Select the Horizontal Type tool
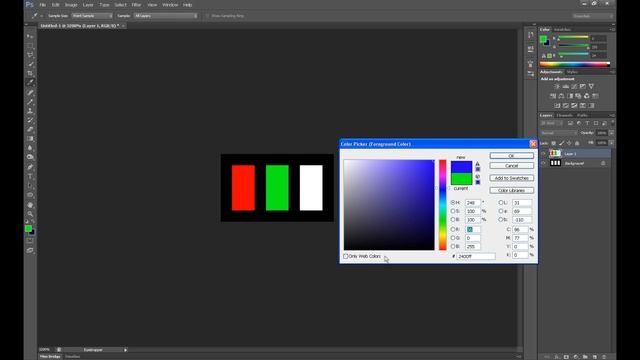 pyautogui.click(x=30, y=176)
